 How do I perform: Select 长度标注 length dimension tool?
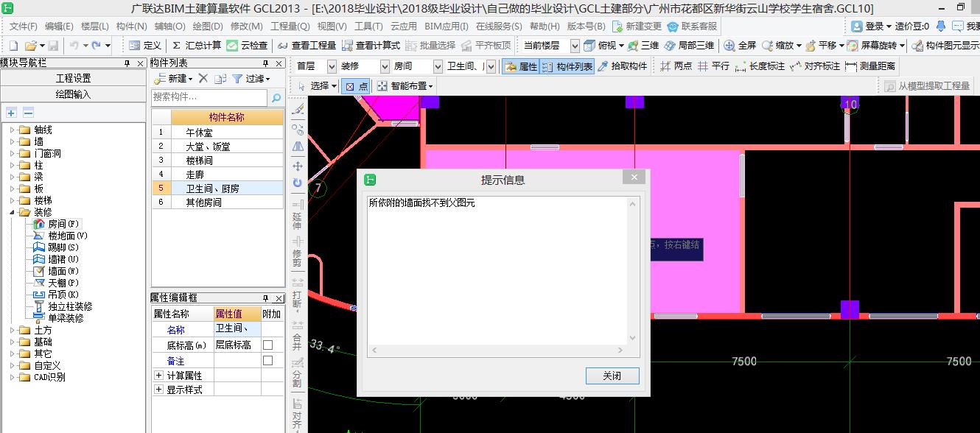(x=760, y=66)
